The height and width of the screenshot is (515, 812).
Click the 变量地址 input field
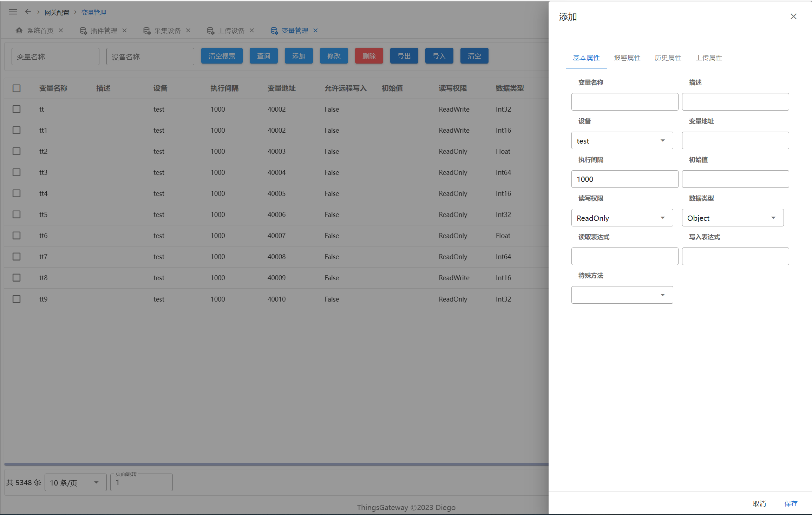click(x=735, y=141)
